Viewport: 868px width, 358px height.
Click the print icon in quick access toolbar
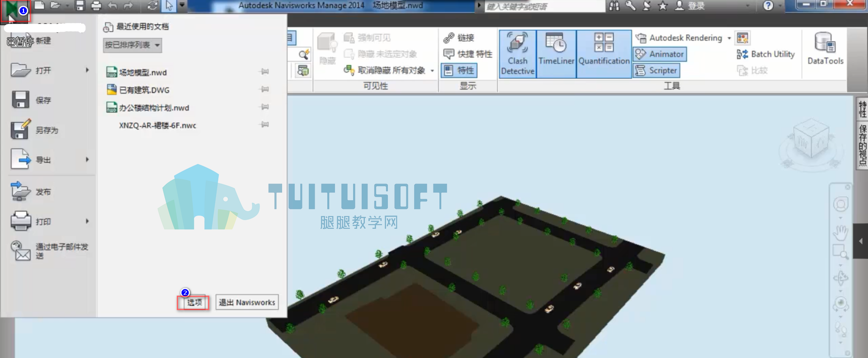(x=96, y=5)
